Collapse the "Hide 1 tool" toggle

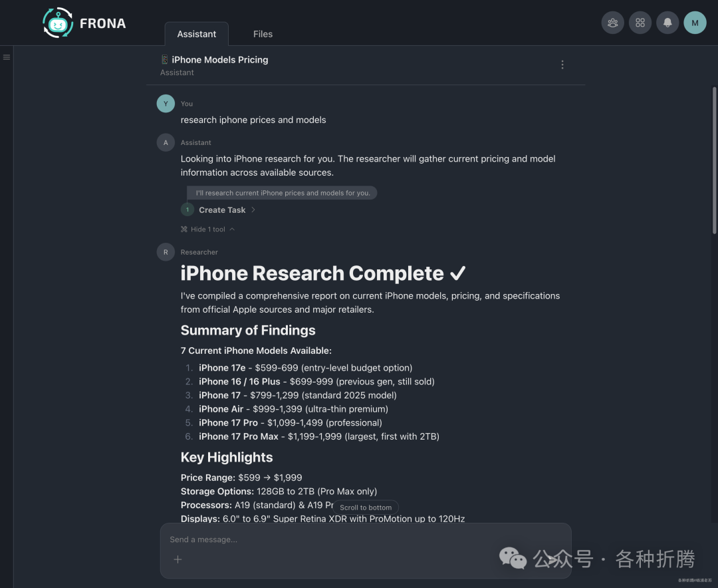click(207, 229)
